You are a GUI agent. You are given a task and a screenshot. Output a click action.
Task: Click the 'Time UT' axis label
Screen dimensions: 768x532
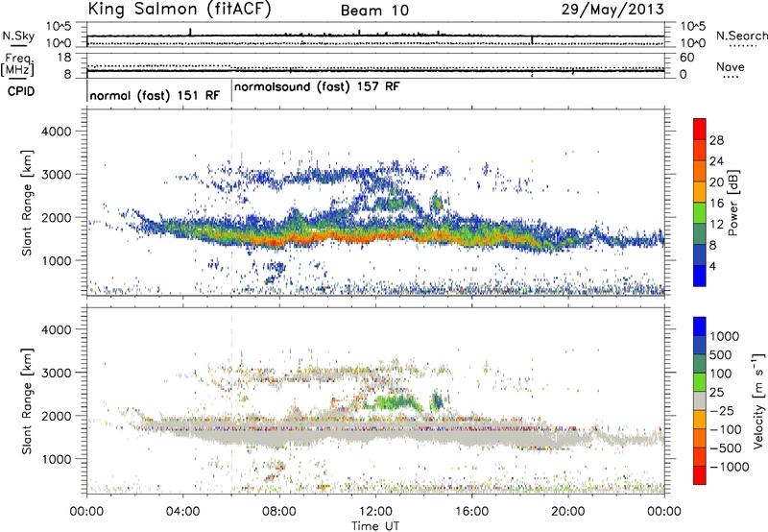coord(375,526)
